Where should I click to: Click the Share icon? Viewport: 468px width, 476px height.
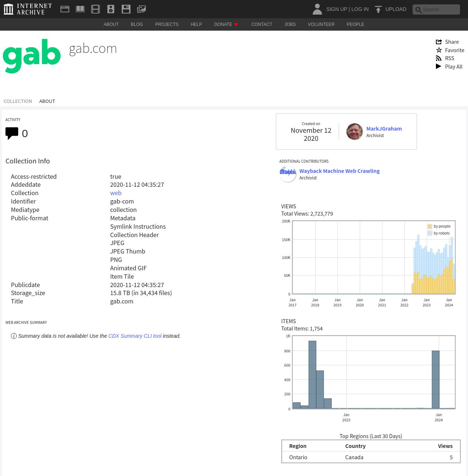439,42
